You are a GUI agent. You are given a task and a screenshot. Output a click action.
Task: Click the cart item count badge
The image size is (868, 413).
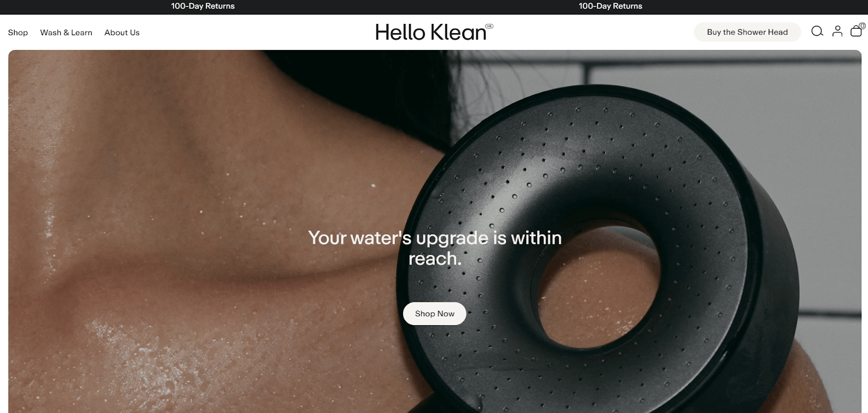click(x=862, y=25)
